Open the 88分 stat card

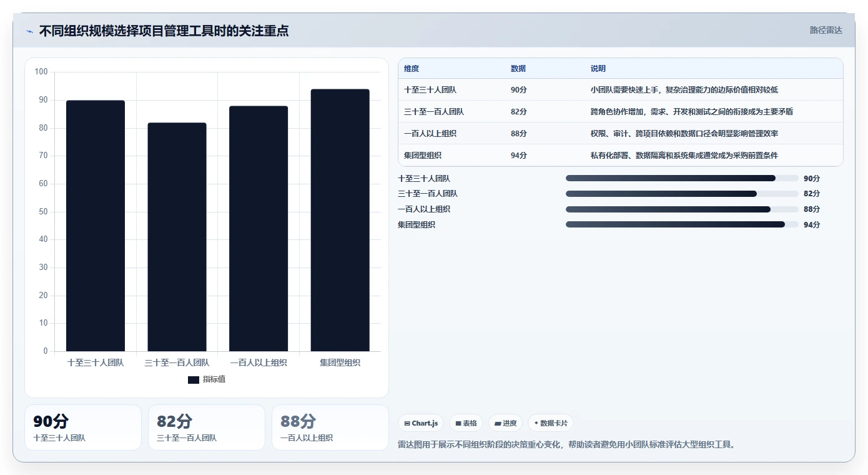point(330,427)
